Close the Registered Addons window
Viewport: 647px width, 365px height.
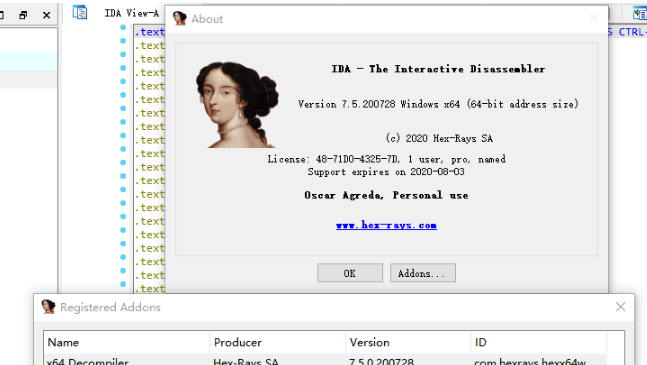[620, 307]
